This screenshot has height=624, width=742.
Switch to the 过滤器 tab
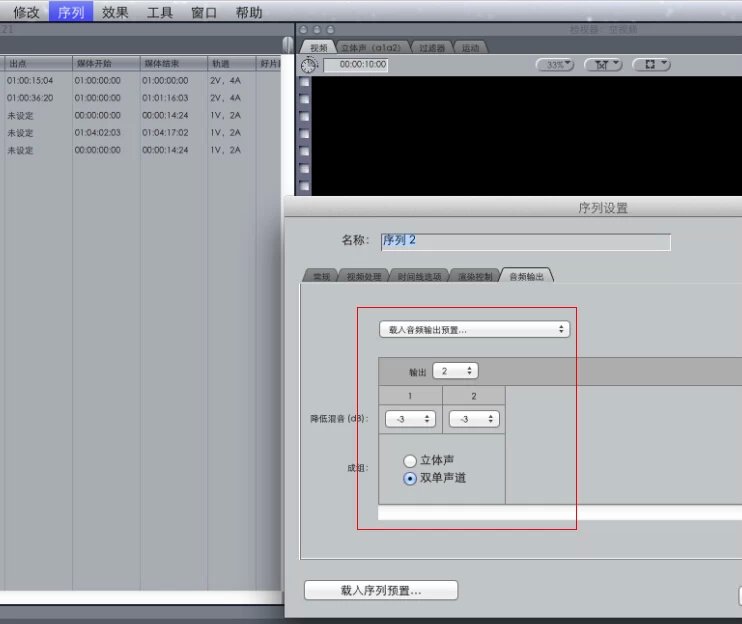point(432,47)
